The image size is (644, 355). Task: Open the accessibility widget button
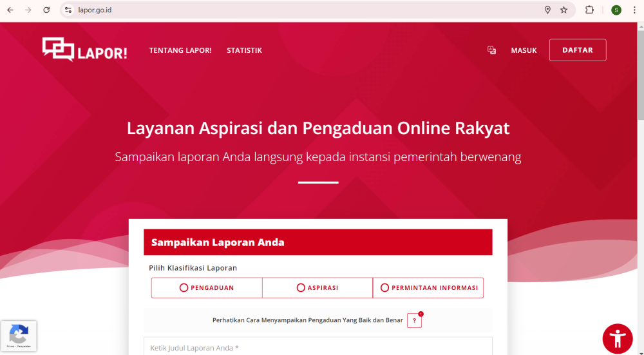618,339
